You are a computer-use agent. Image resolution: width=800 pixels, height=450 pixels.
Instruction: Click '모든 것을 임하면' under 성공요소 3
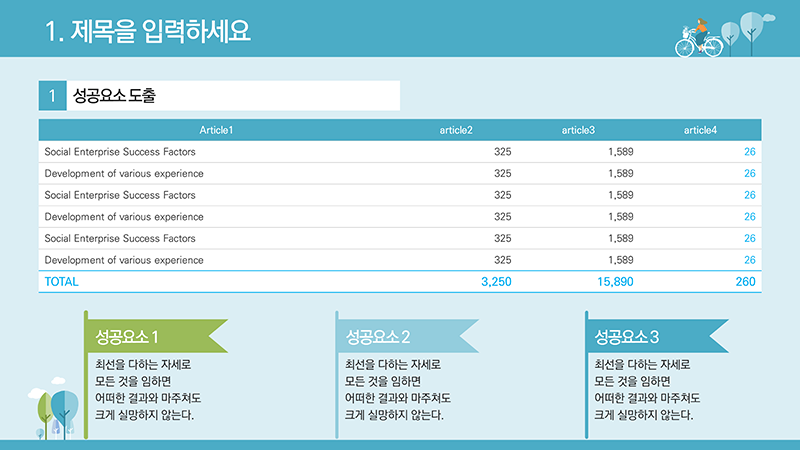632,381
